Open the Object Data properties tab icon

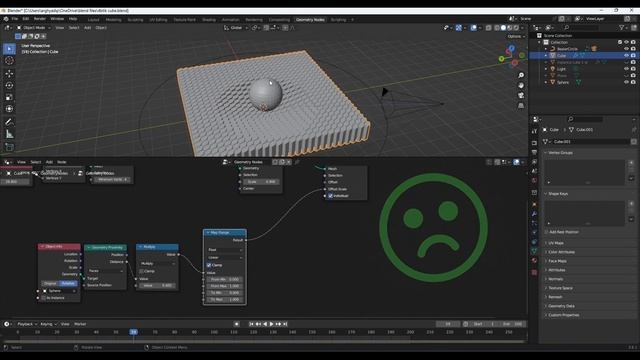(534, 251)
